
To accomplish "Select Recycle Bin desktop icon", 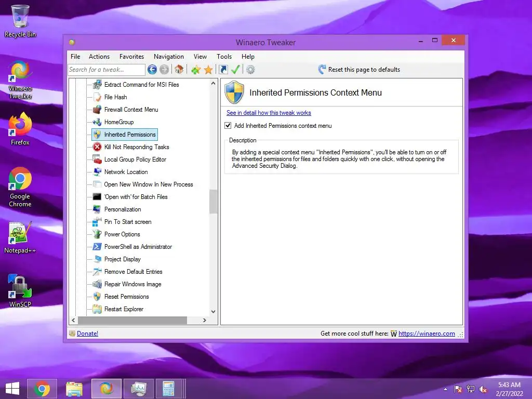I will [x=20, y=21].
